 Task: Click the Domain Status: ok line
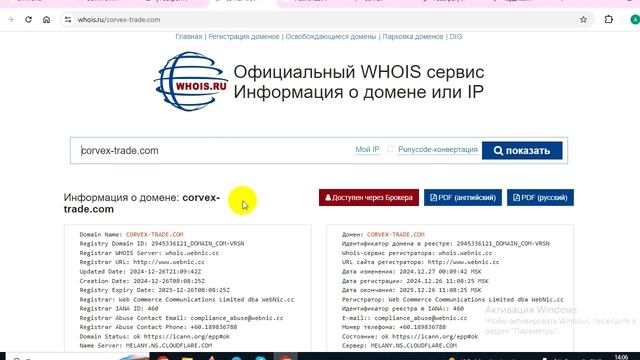click(155, 336)
